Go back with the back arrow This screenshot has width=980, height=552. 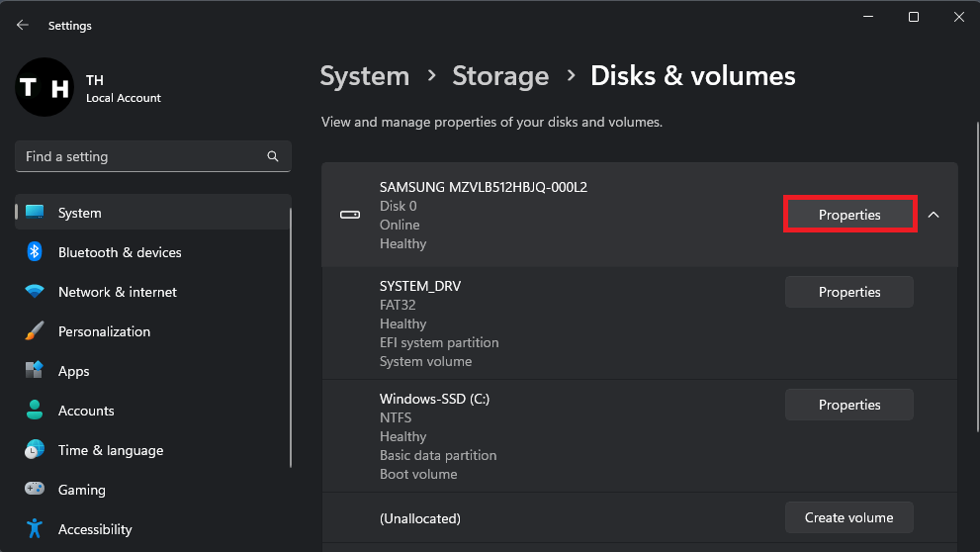pyautogui.click(x=23, y=25)
